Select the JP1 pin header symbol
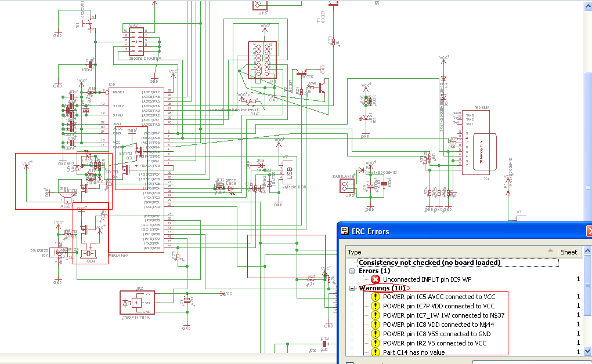 coord(262,60)
